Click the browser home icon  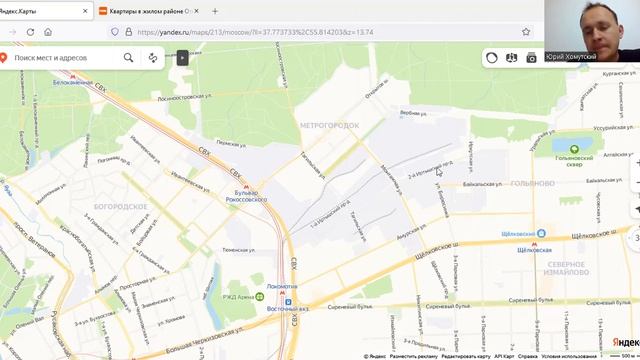48,32
